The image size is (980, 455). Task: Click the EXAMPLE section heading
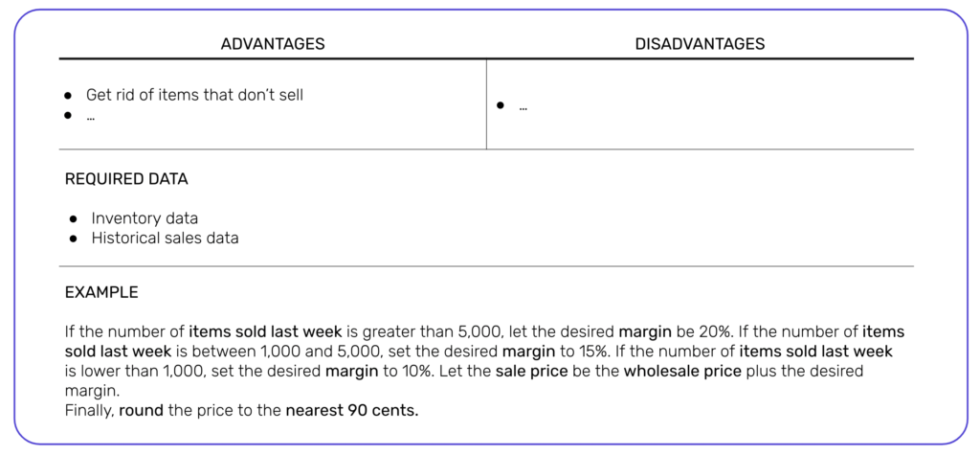101,293
